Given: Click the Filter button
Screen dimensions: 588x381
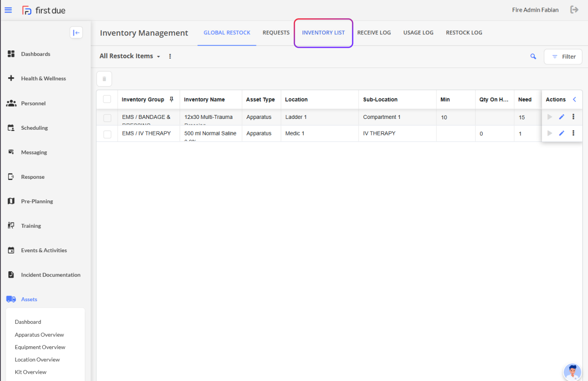Looking at the screenshot, I should 563,56.
